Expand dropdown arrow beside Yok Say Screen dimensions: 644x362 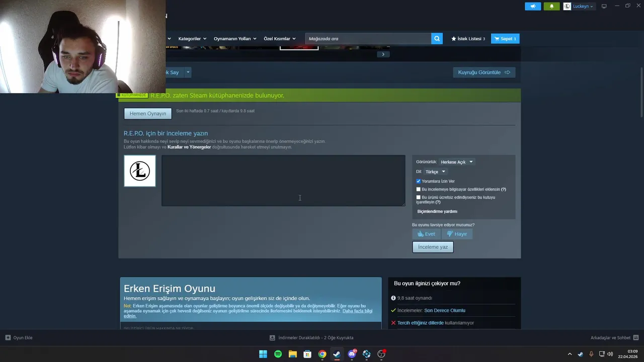(x=188, y=72)
